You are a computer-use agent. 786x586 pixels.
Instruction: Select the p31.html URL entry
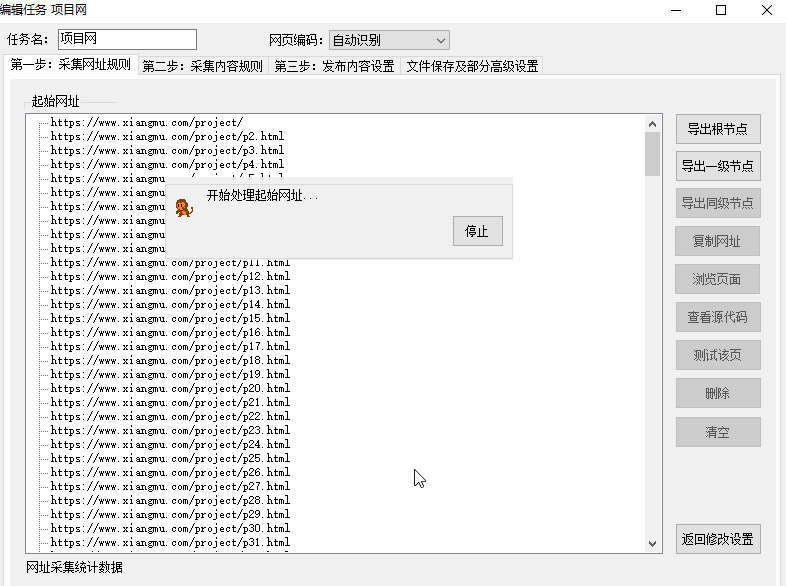tap(170, 542)
